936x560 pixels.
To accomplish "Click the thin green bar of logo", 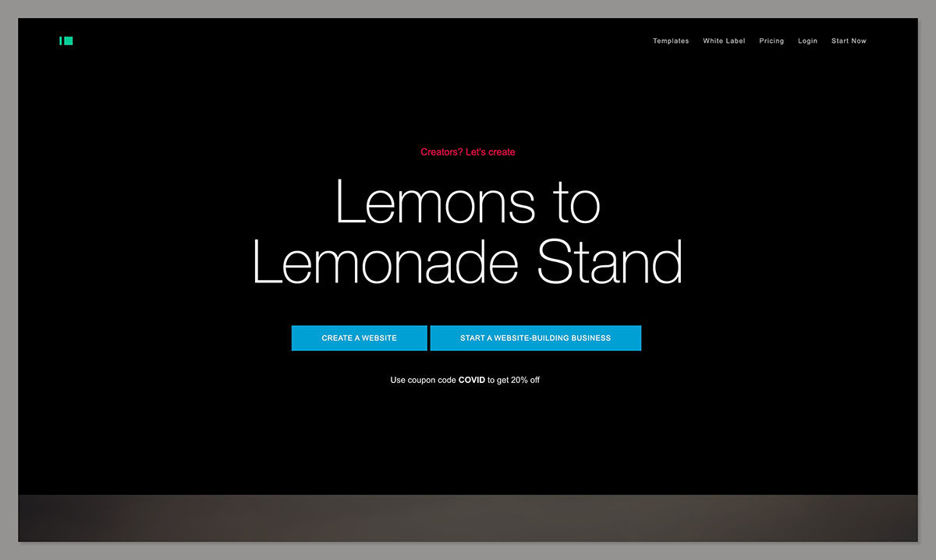I will tap(61, 41).
